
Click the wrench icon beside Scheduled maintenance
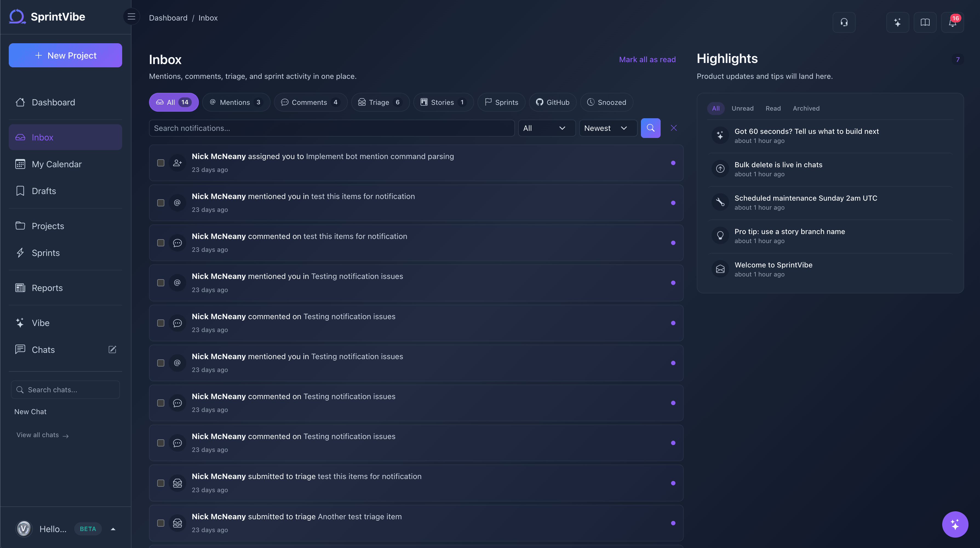pos(720,202)
